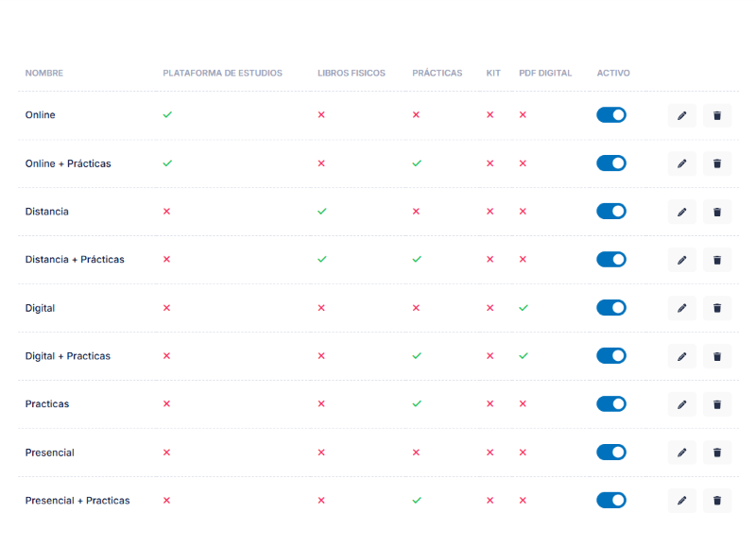756x547 pixels.
Task: Edit the Presencial + Practicas row
Action: point(681,501)
